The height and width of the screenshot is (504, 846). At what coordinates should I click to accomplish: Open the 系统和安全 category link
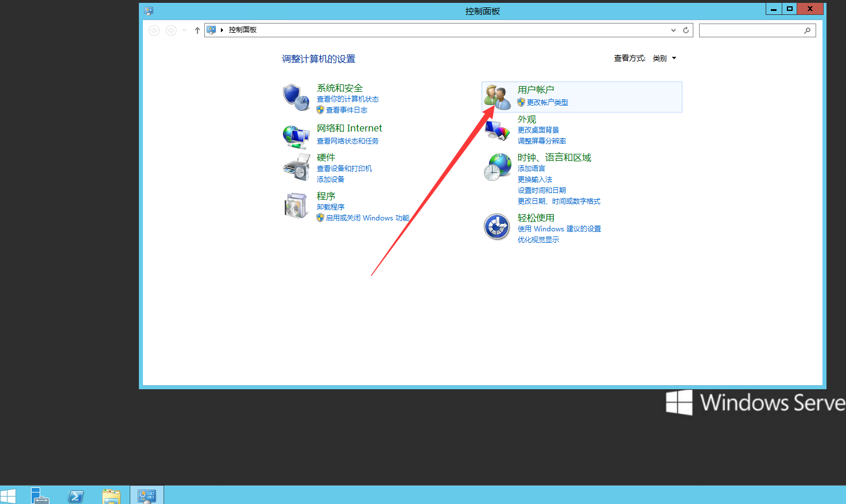click(x=340, y=88)
